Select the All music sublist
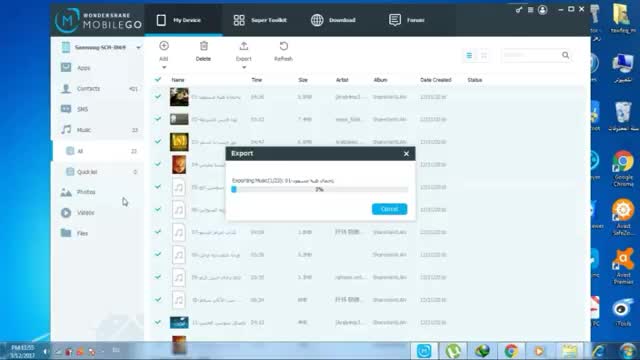 click(98, 151)
